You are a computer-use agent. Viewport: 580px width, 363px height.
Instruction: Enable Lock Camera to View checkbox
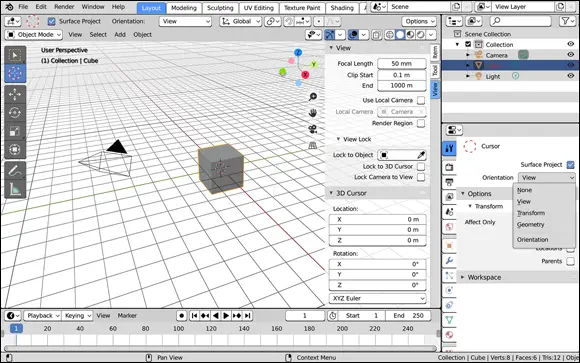pyautogui.click(x=421, y=177)
